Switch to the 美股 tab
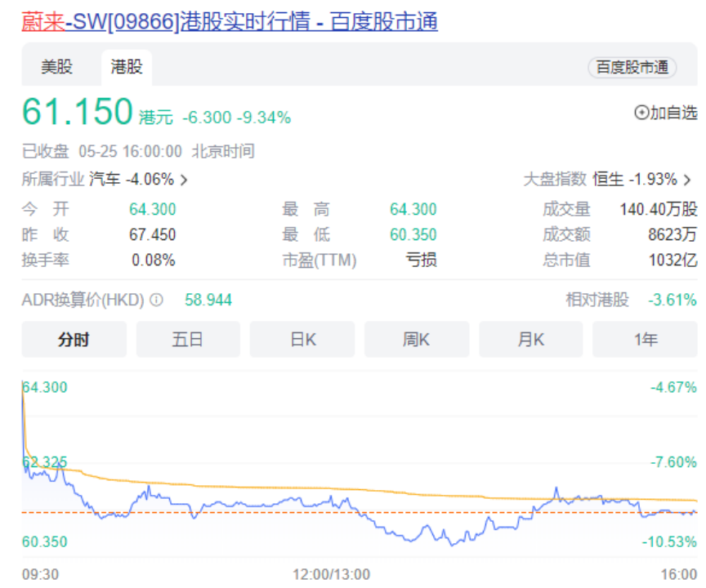The width and height of the screenshot is (706, 588). (56, 67)
